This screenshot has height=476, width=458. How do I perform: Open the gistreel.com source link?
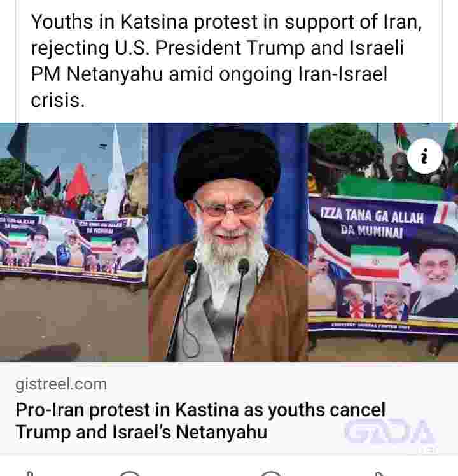[61, 384]
